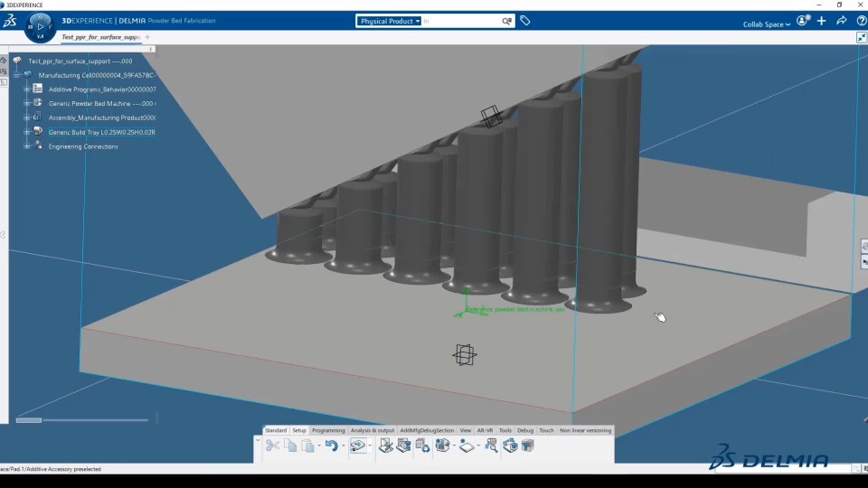Expand Generic Powder Bed Machine node
Viewport: 868px width, 488px height.
26,103
